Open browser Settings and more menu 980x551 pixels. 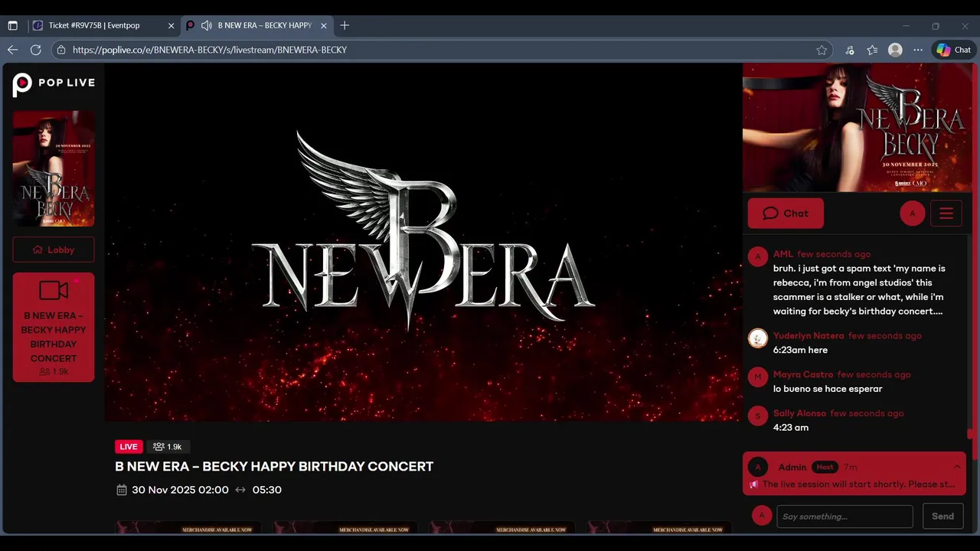918,50
